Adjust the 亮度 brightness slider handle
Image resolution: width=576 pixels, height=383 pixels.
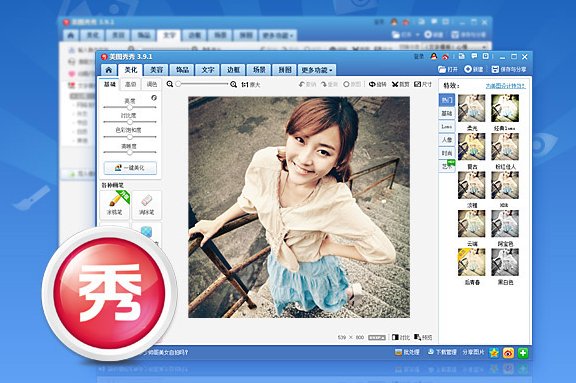(130, 107)
